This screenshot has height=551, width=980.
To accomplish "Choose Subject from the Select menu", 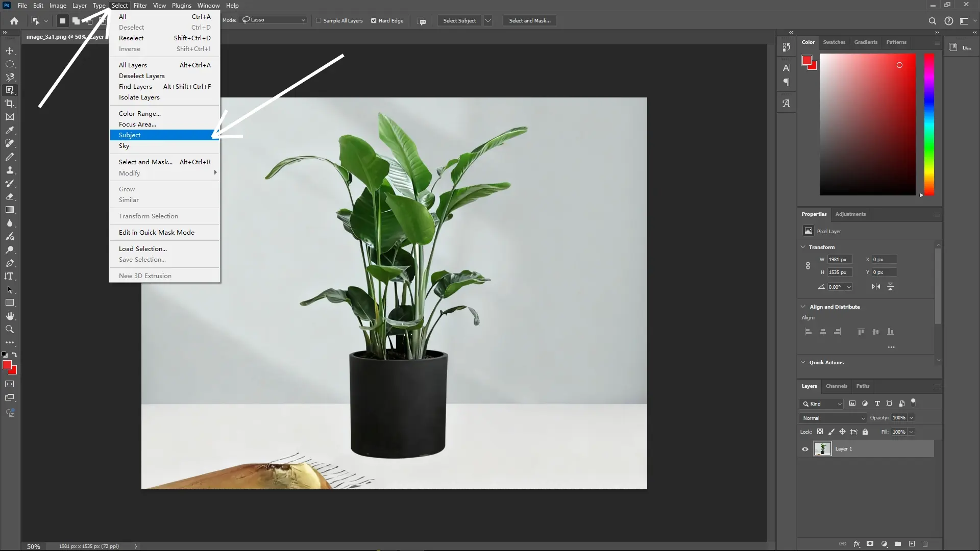I will (x=129, y=135).
